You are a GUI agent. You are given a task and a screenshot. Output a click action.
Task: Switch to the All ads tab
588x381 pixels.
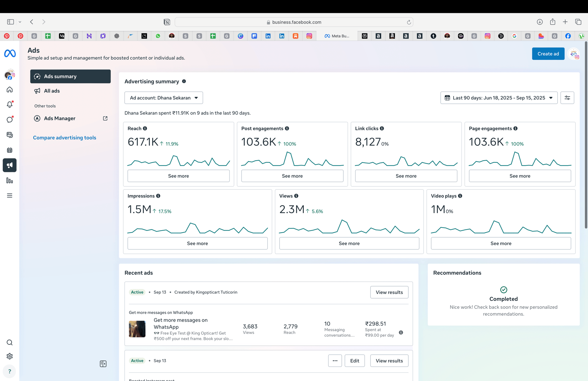pyautogui.click(x=70, y=91)
